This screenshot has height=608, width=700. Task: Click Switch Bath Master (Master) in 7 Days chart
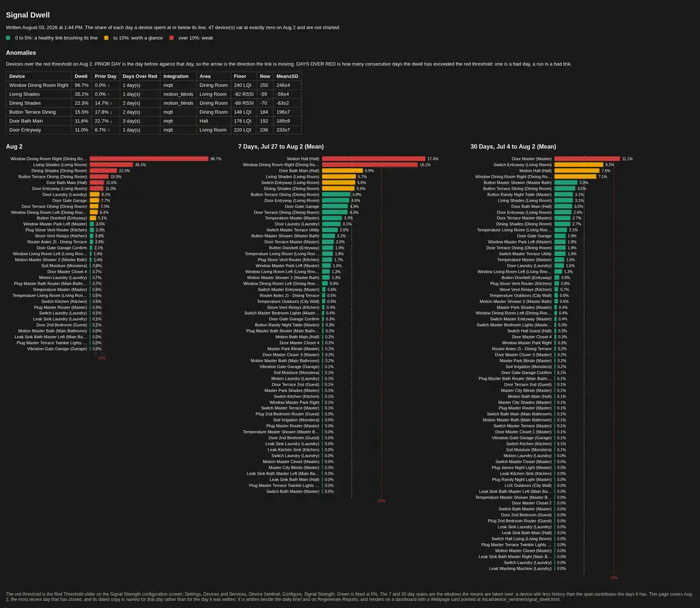pos(293,492)
